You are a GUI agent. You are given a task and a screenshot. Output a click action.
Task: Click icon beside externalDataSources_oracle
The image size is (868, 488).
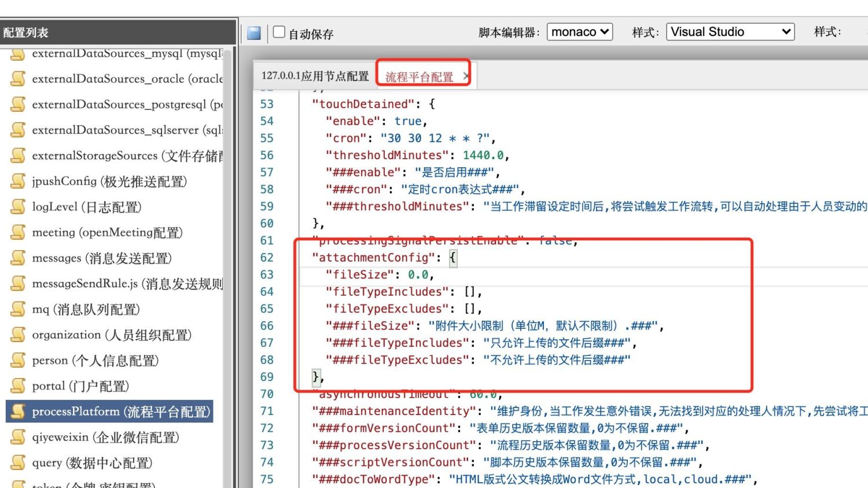[19, 78]
